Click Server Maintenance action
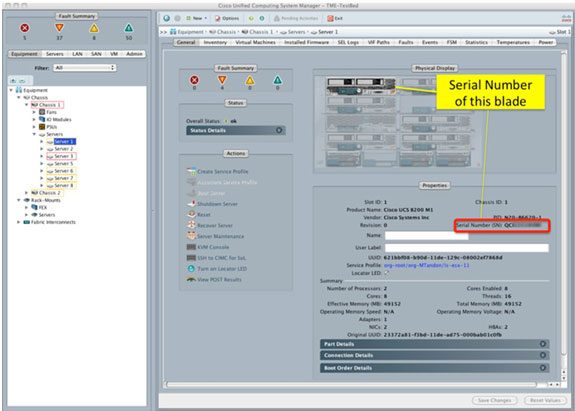The height and width of the screenshot is (411, 575). [x=215, y=236]
